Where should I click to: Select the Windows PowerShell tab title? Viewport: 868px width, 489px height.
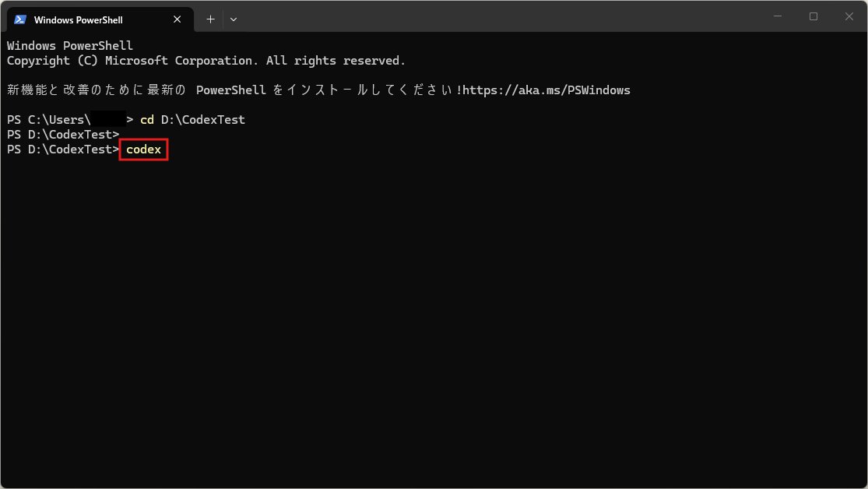78,19
